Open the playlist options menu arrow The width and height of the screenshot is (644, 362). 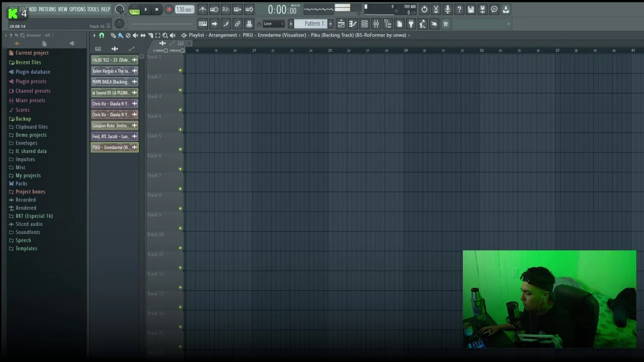point(94,35)
